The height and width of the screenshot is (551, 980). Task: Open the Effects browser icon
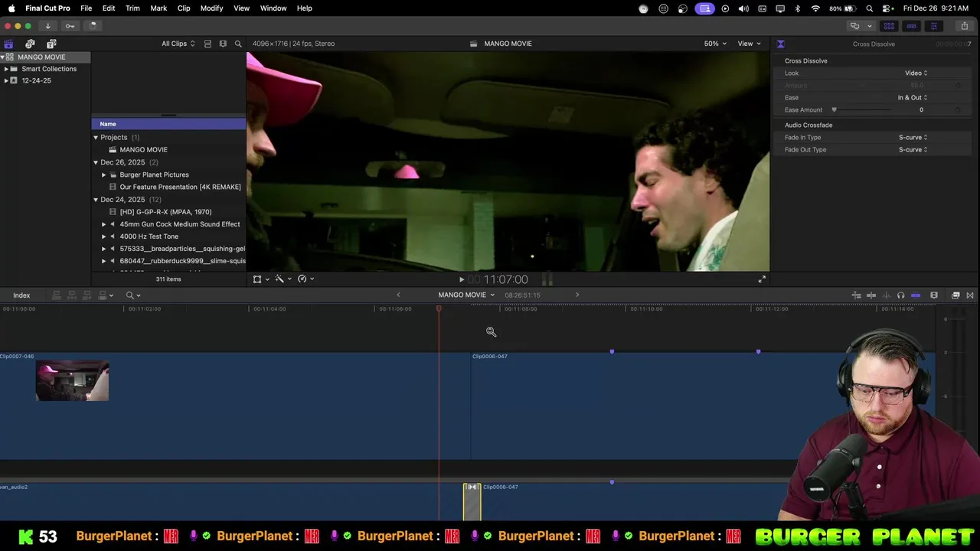tap(955, 295)
